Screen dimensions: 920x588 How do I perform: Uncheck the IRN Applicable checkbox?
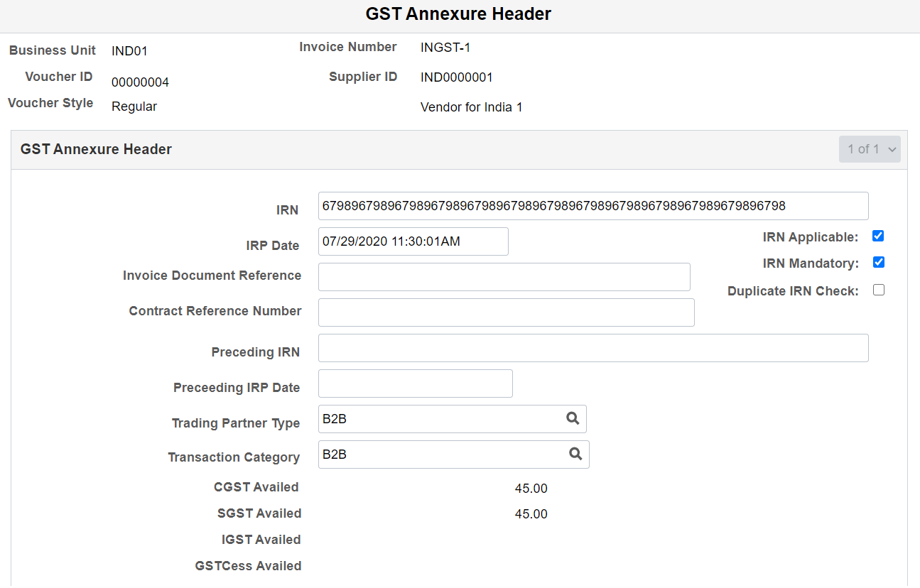(878, 235)
